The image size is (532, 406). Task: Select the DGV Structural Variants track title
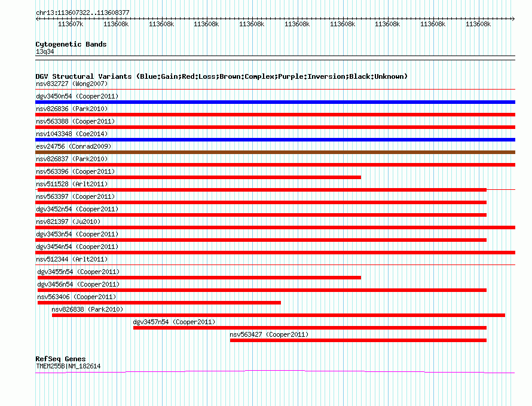point(221,76)
